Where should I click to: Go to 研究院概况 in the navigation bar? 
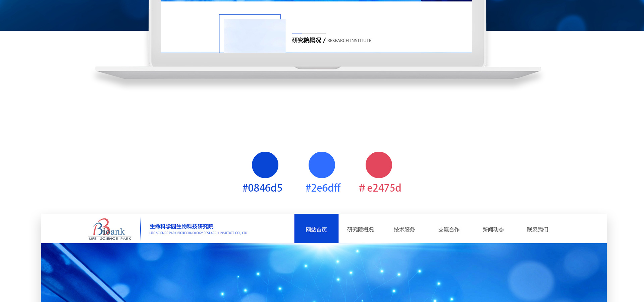[360, 230]
